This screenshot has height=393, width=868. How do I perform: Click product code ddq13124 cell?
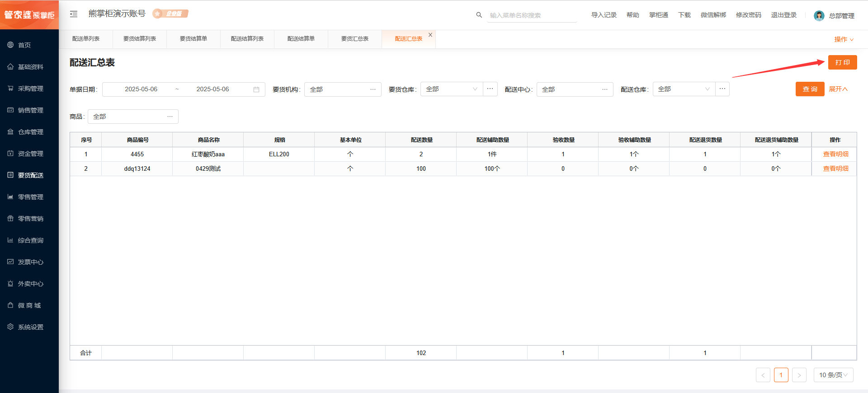coord(137,168)
